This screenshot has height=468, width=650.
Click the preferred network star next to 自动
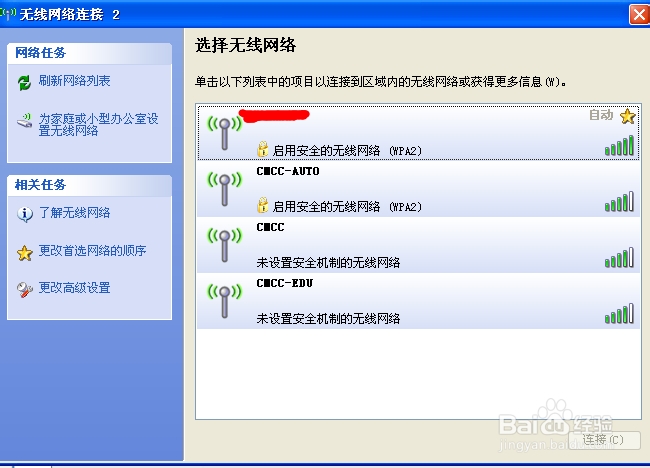point(628,116)
